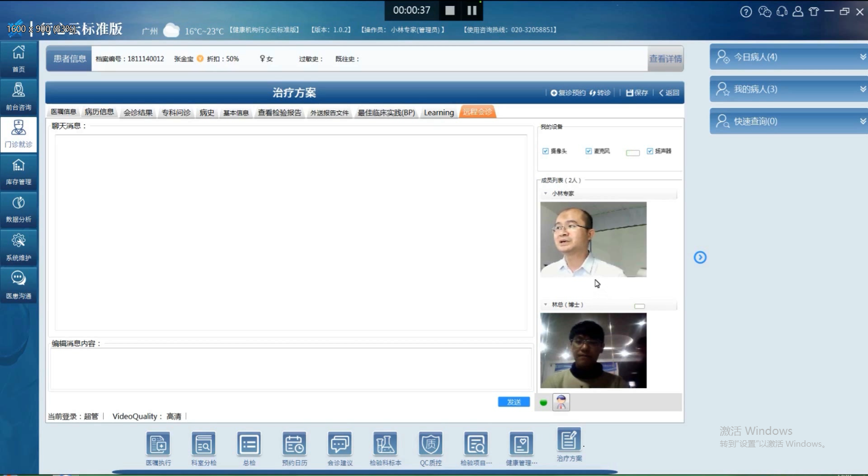868x476 pixels.
Task: Disable the 扬声器 speaker checkbox
Action: coord(650,151)
